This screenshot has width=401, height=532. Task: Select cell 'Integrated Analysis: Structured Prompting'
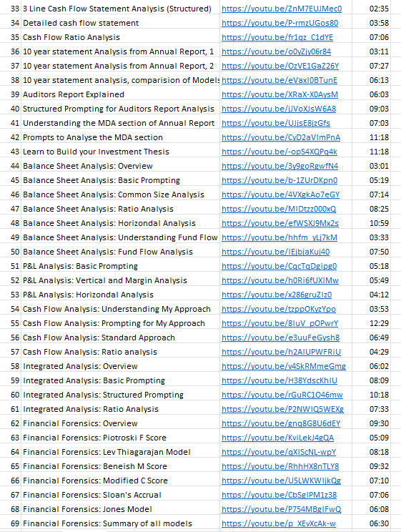coord(120,395)
